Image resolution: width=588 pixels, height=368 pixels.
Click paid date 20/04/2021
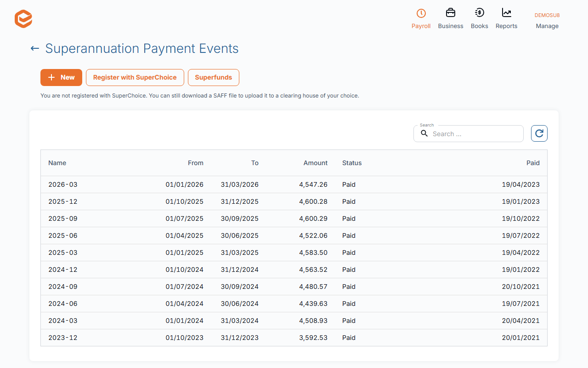521,321
